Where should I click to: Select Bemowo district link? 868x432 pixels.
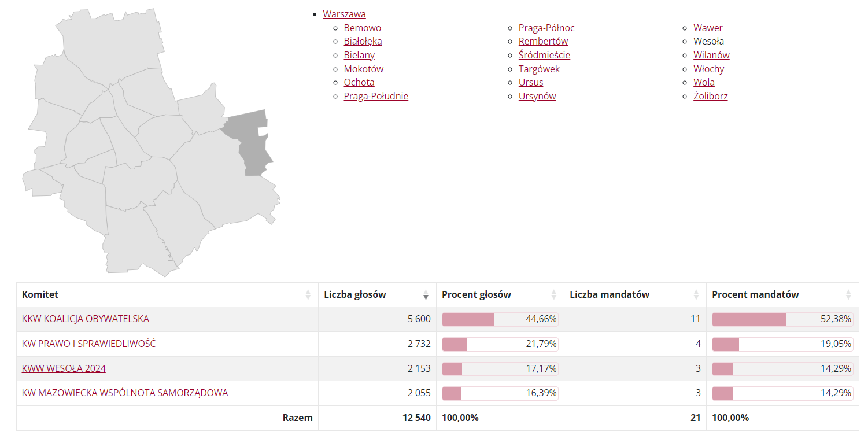[363, 28]
